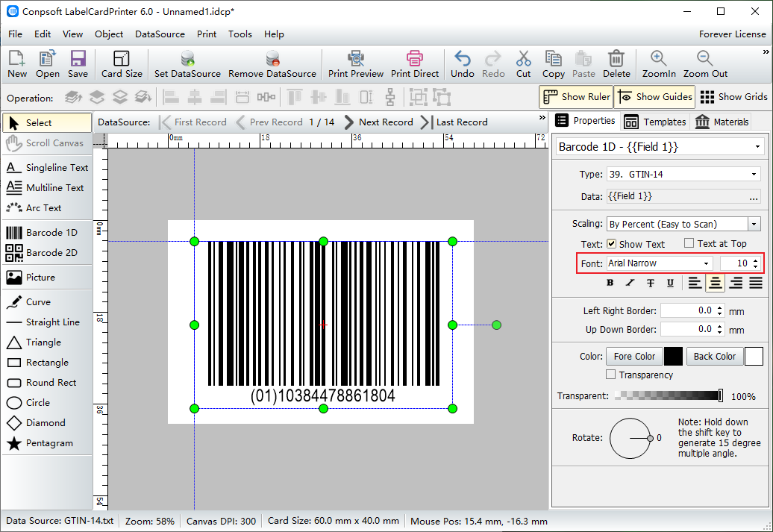Select the Picture tool
This screenshot has height=532, width=773.
47,277
